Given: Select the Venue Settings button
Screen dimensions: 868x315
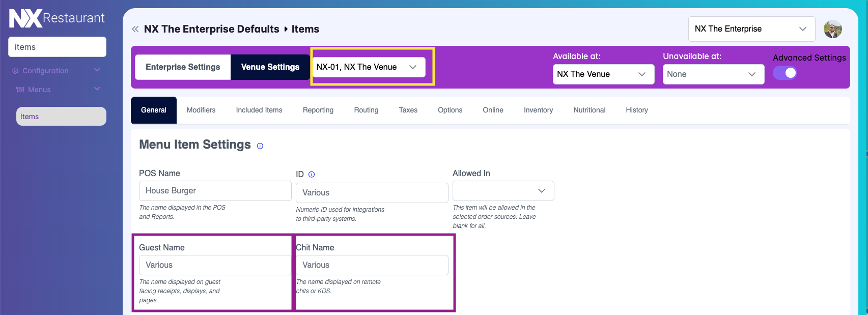Looking at the screenshot, I should click(270, 67).
